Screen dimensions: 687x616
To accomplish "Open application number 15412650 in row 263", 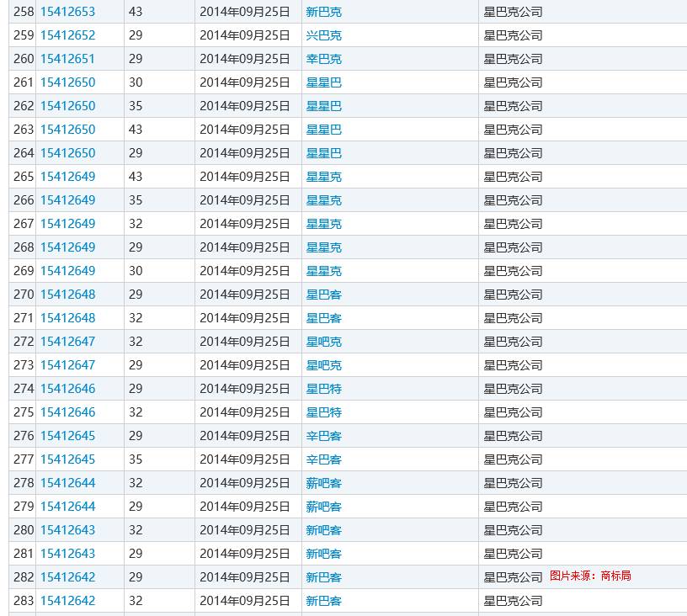I will pos(67,130).
